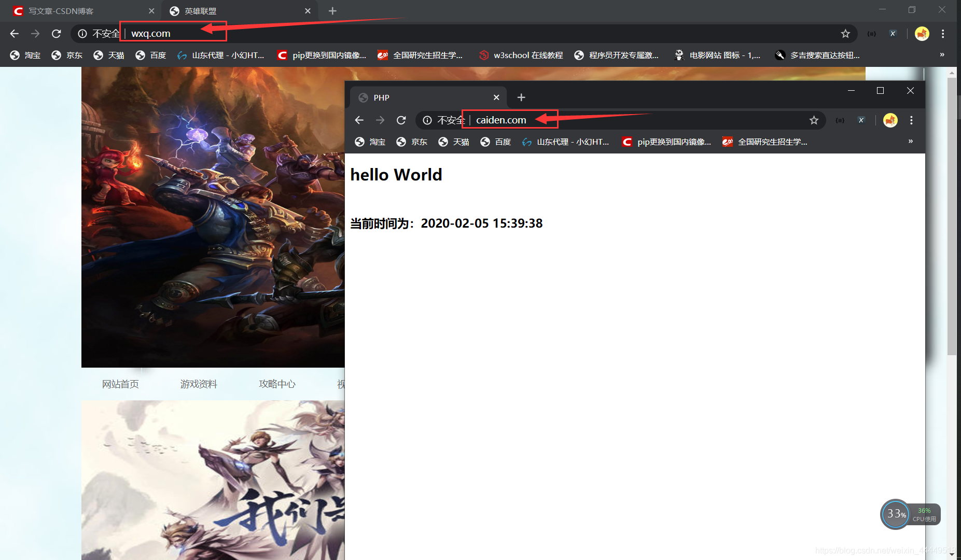Open 百度 bookmark in the wxq.com window

click(x=151, y=55)
